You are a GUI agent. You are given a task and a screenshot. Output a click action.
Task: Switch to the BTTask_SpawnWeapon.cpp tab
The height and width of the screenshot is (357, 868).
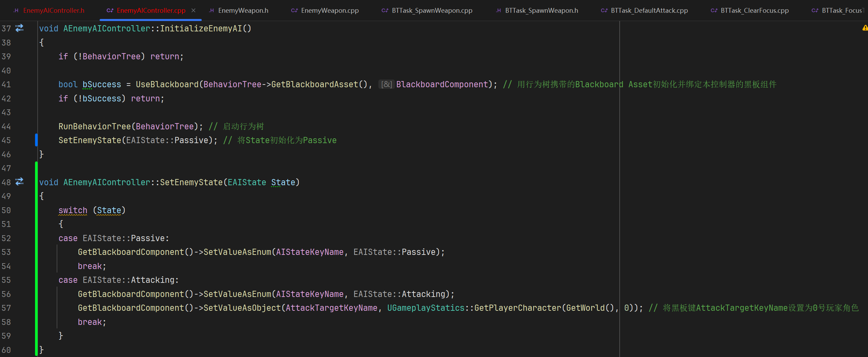pos(427,10)
